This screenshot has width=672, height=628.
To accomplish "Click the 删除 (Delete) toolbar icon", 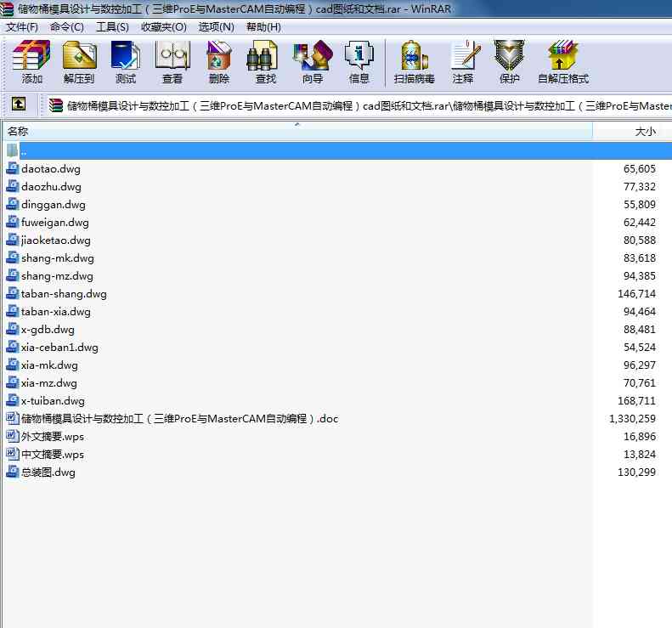I will [219, 62].
